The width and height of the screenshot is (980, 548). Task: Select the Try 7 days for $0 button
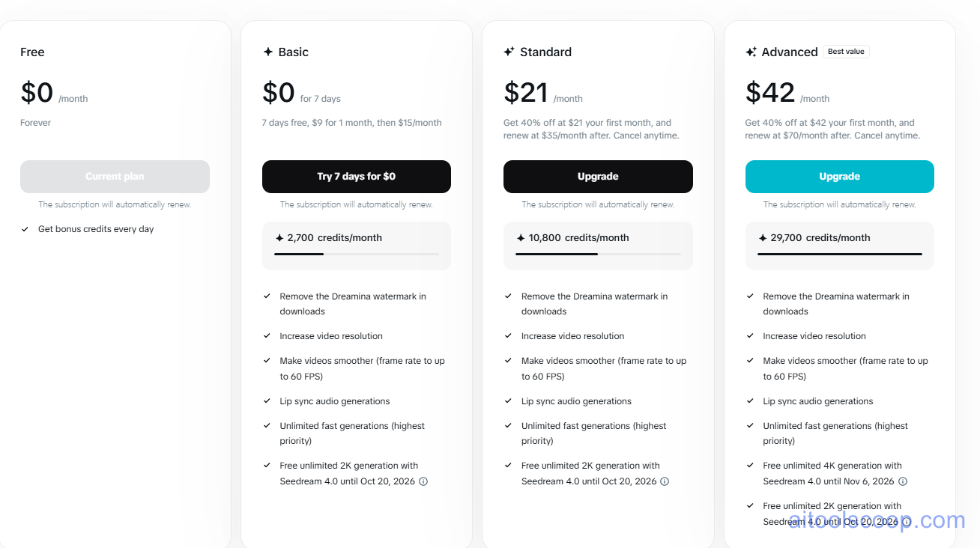[356, 176]
